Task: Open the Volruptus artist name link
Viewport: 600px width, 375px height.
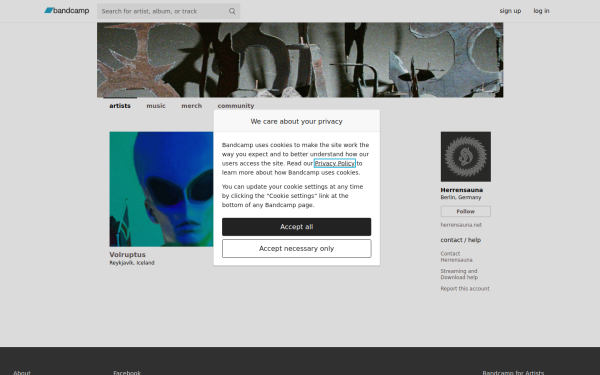Action: point(127,254)
